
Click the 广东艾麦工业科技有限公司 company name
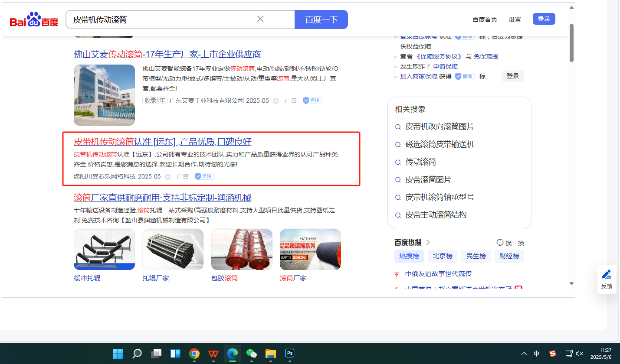207,101
